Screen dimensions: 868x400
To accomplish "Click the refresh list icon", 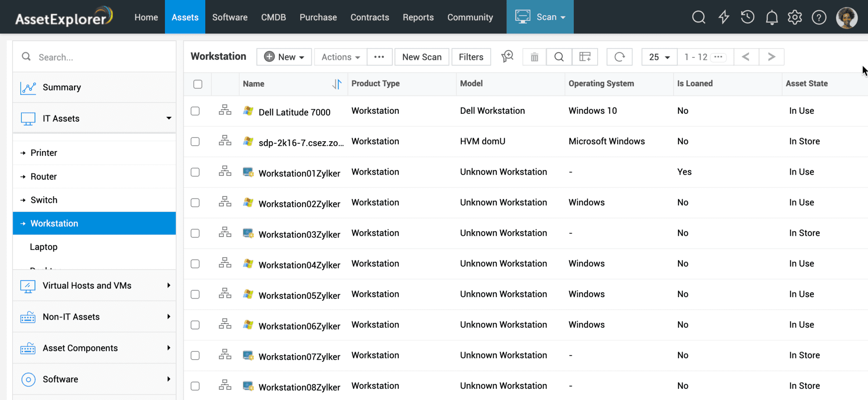I will pyautogui.click(x=619, y=57).
